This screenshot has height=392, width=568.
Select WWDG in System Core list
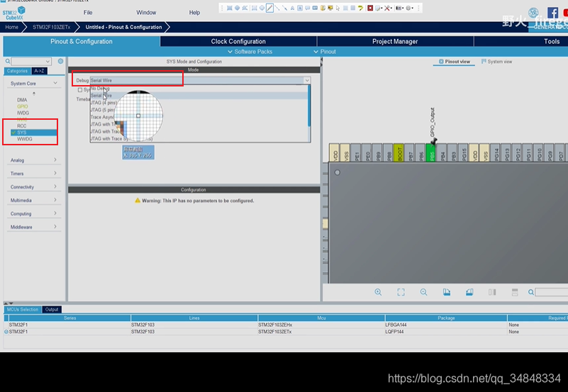25,139
